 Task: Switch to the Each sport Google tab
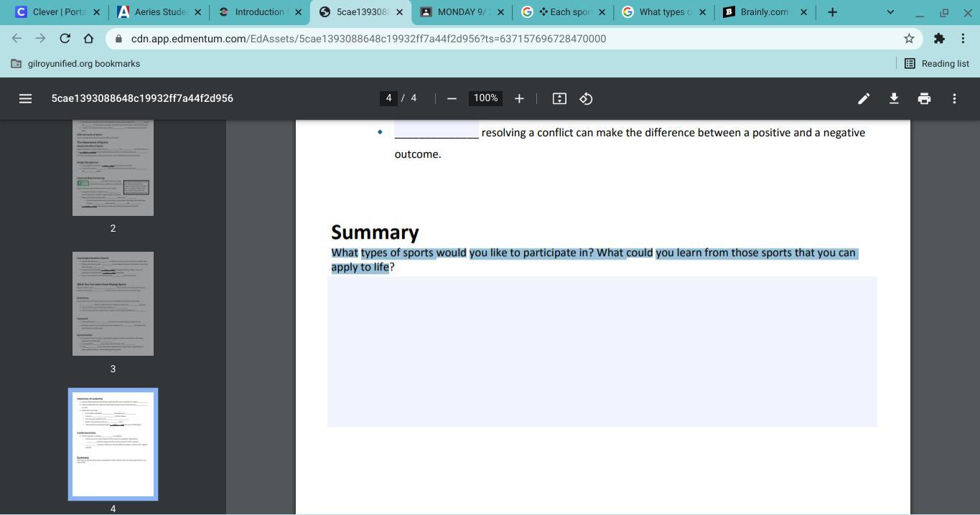point(564,12)
